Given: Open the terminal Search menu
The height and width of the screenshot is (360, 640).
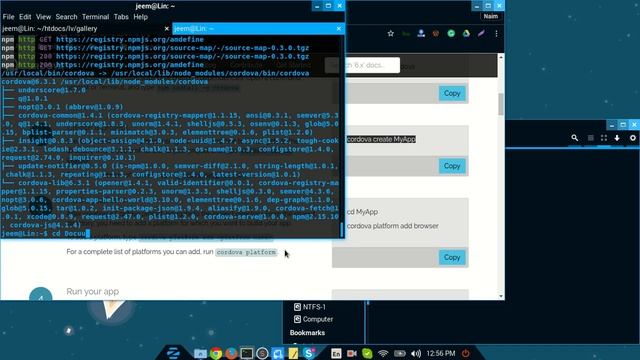Looking at the screenshot, I should click(x=67, y=17).
